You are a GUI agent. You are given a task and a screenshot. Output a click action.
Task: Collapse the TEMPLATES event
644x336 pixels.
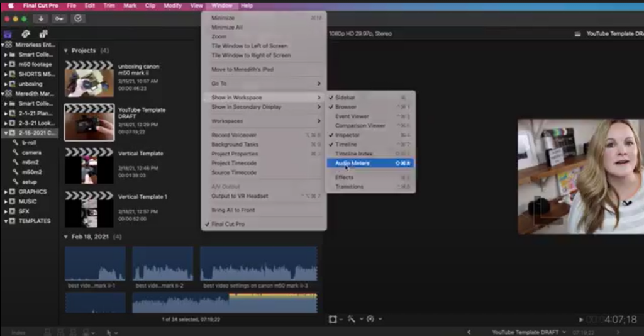6,221
